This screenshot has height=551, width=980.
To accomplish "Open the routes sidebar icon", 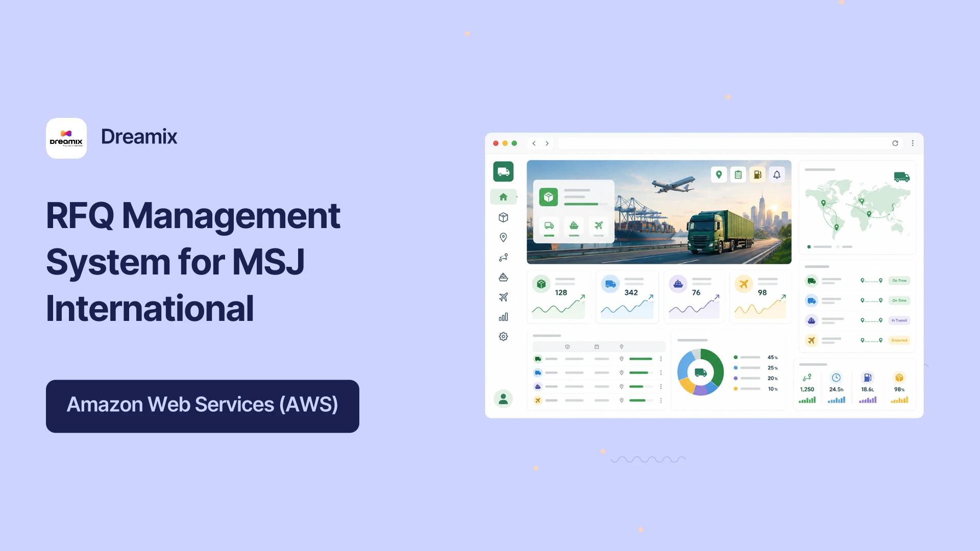I will (x=503, y=258).
